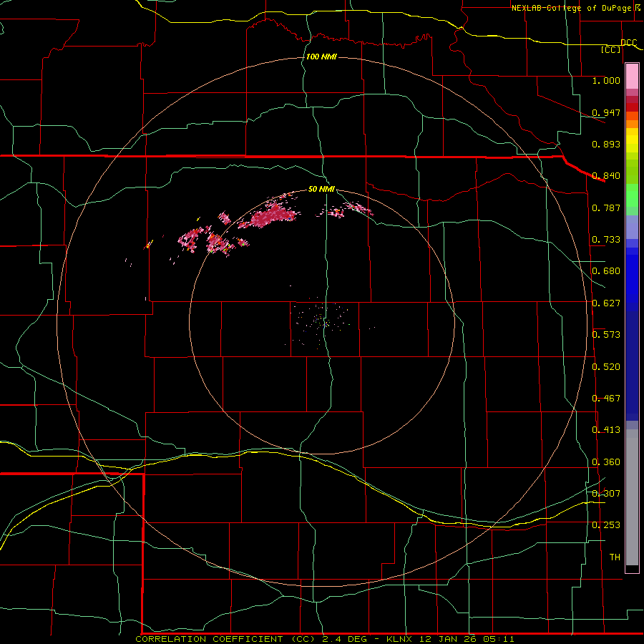Pick the light pink top color bar segment

pyautogui.click(x=632, y=77)
